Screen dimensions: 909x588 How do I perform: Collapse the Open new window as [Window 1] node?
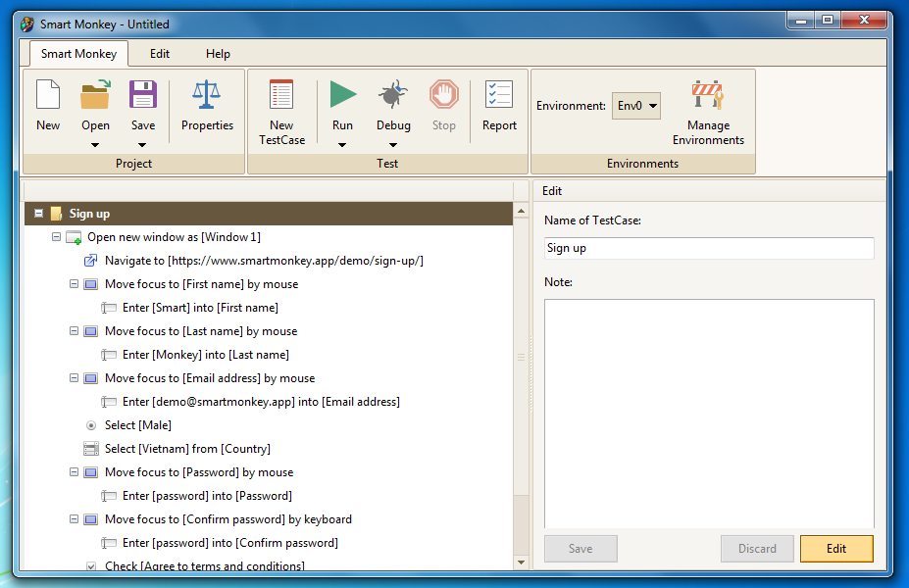tap(56, 237)
